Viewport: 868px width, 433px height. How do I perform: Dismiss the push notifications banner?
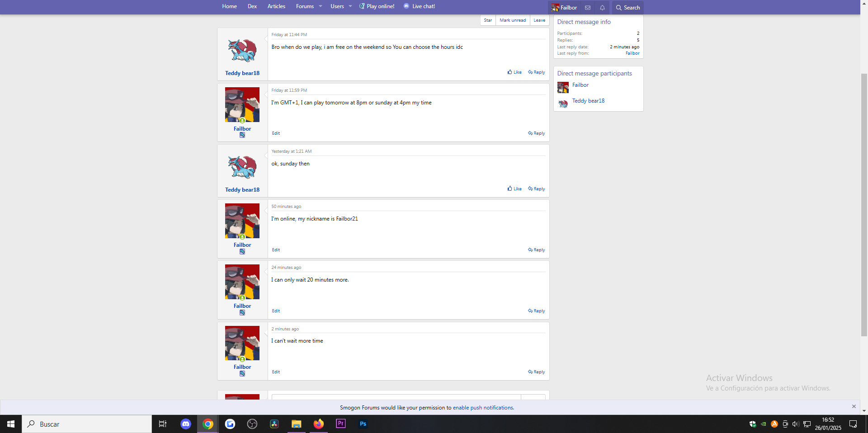click(854, 406)
